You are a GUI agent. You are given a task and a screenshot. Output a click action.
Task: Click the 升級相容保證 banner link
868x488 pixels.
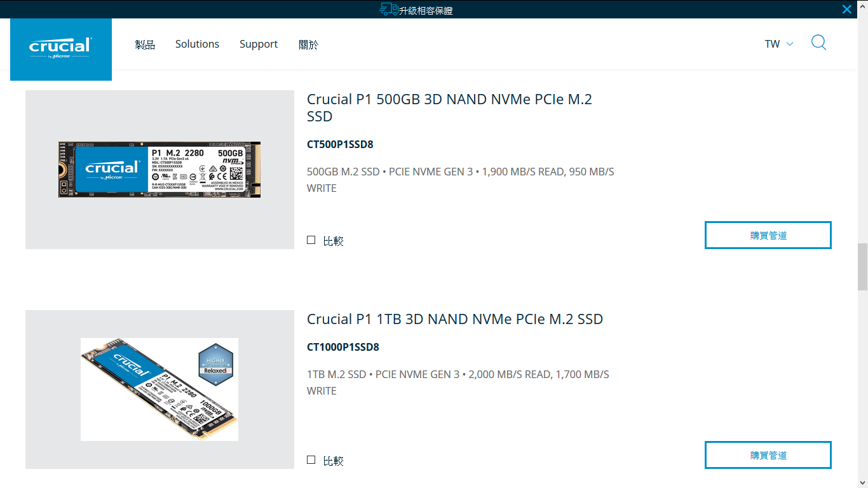tap(426, 10)
